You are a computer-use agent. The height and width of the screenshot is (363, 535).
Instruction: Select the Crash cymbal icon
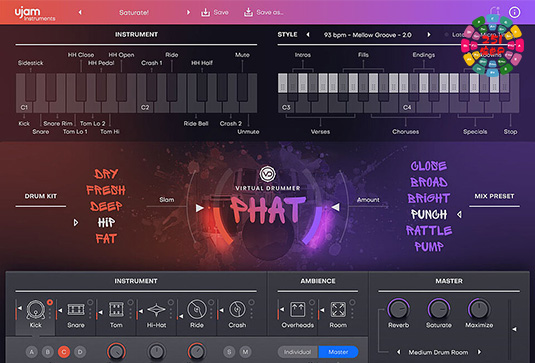point(237,310)
